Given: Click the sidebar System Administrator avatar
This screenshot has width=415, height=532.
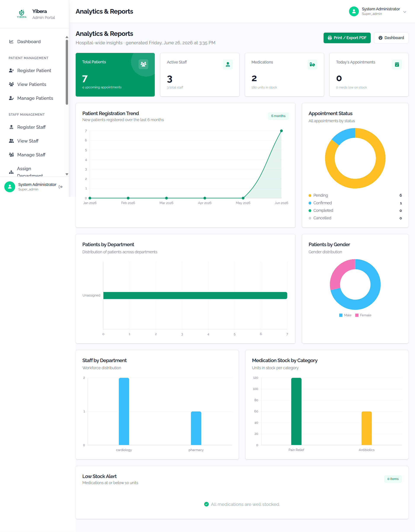Looking at the screenshot, I should pos(10,187).
